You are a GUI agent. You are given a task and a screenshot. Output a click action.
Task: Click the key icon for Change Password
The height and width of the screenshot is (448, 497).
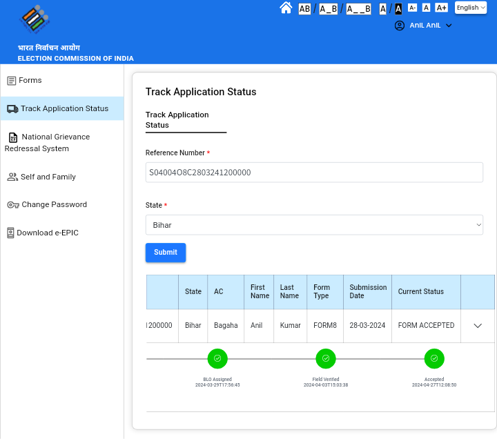click(13, 205)
